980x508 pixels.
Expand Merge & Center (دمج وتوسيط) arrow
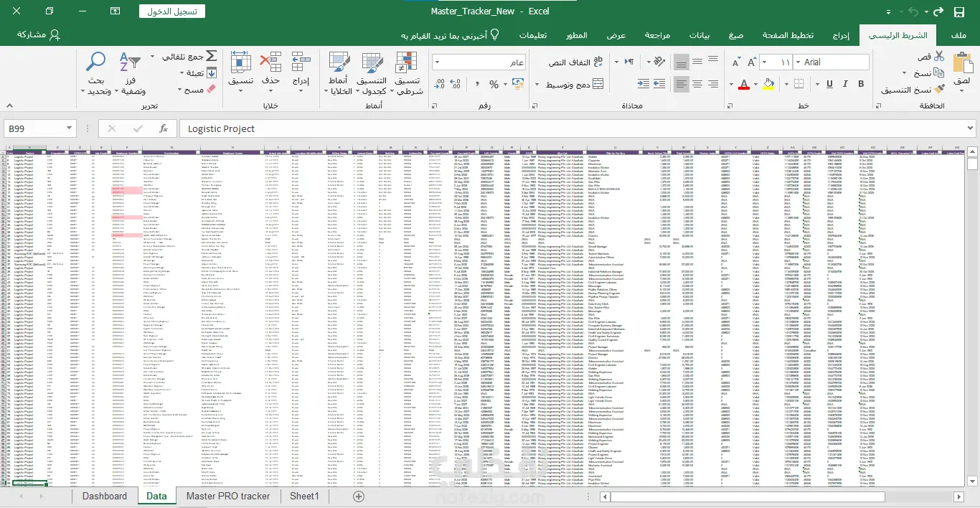point(537,84)
